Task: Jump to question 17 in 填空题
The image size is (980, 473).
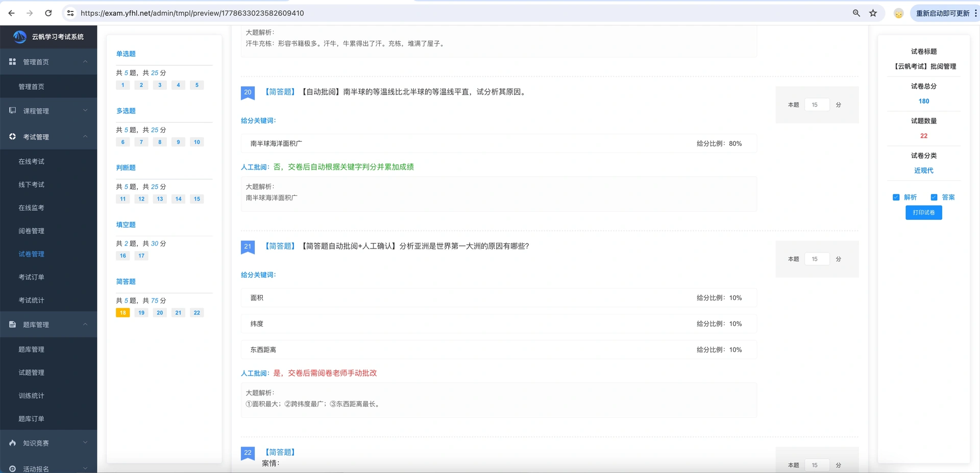Action: tap(141, 256)
